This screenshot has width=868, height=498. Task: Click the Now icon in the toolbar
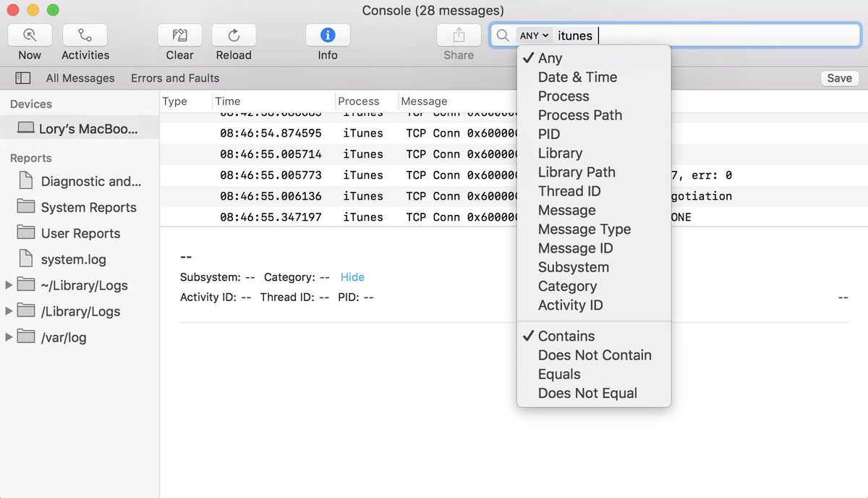[30, 34]
